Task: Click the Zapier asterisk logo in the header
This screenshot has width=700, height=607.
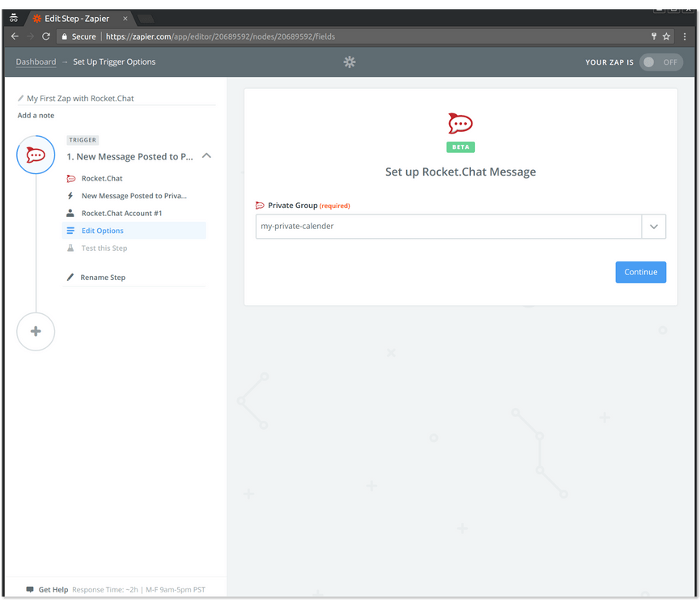Action: click(350, 62)
